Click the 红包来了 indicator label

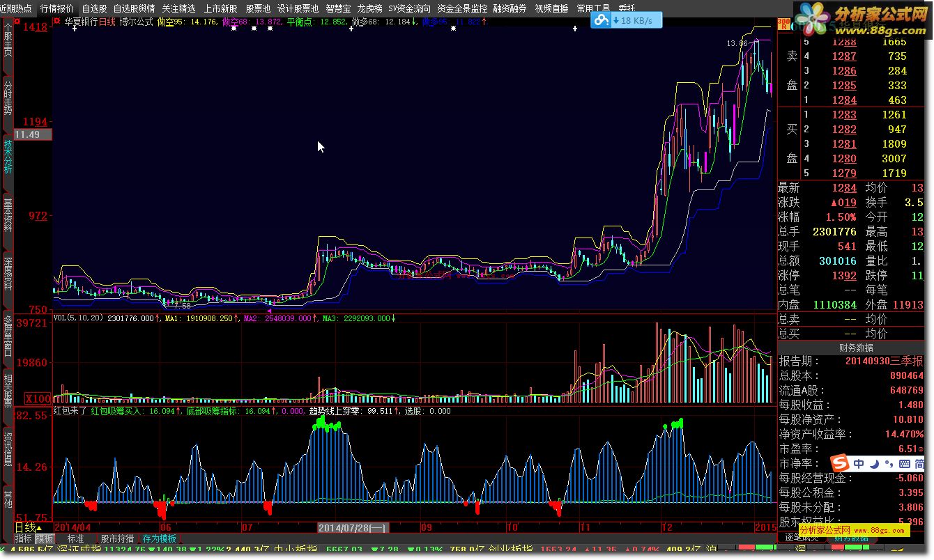[70, 411]
